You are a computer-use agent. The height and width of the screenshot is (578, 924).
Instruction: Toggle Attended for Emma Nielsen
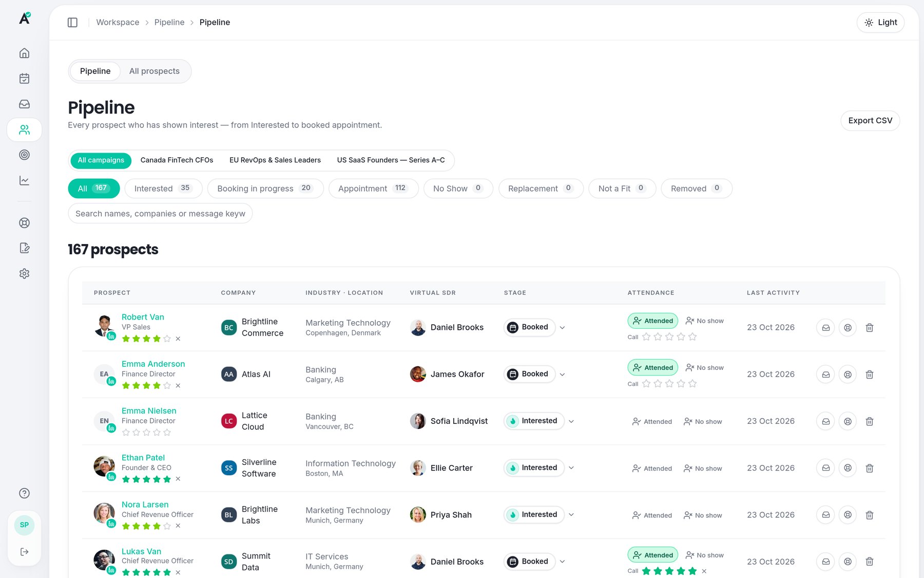(x=652, y=421)
